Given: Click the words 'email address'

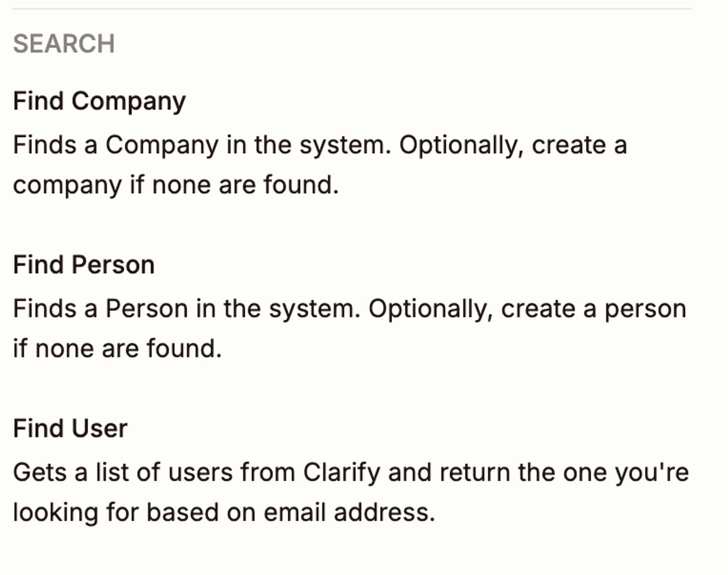Looking at the screenshot, I should 350,513.
